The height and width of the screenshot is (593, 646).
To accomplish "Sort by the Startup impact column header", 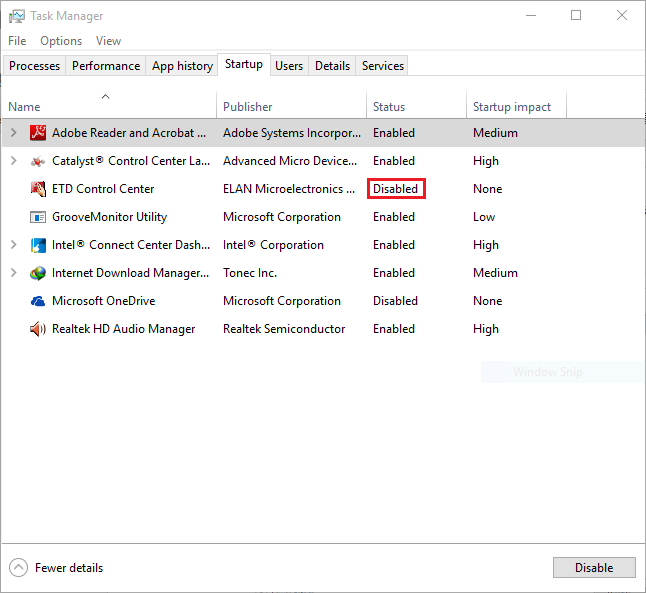I will (x=516, y=105).
